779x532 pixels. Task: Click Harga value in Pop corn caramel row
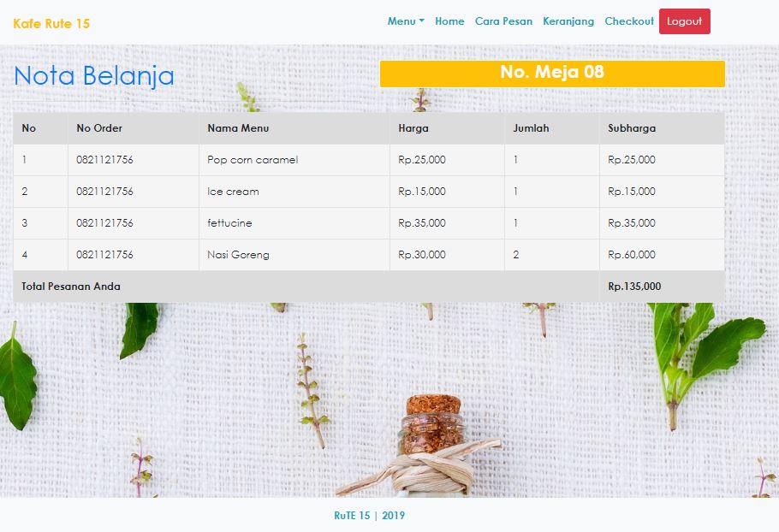422,160
